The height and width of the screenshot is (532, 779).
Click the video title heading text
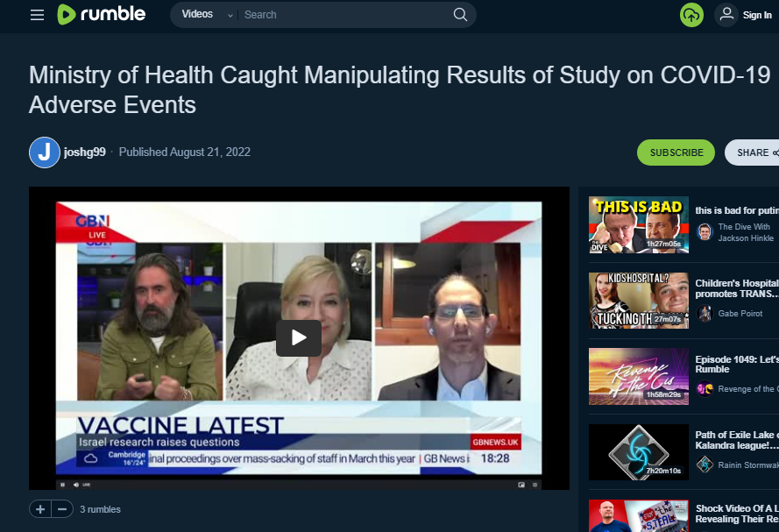coord(400,90)
